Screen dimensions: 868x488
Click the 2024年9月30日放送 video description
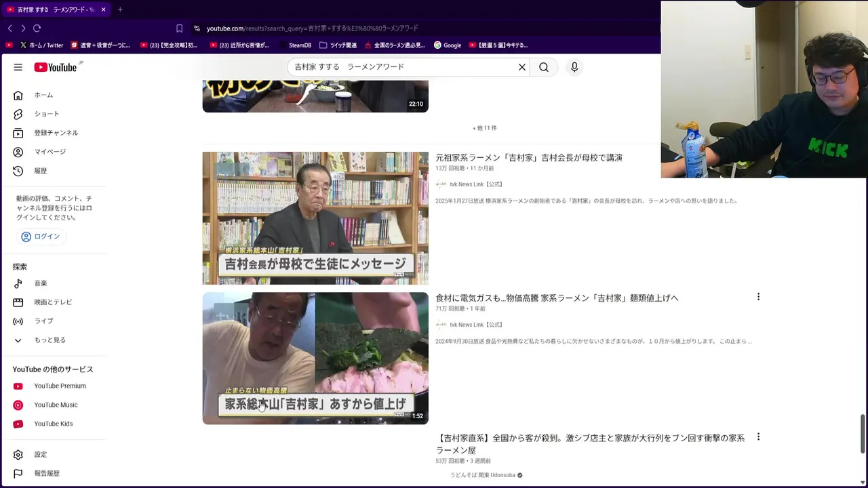[593, 341]
